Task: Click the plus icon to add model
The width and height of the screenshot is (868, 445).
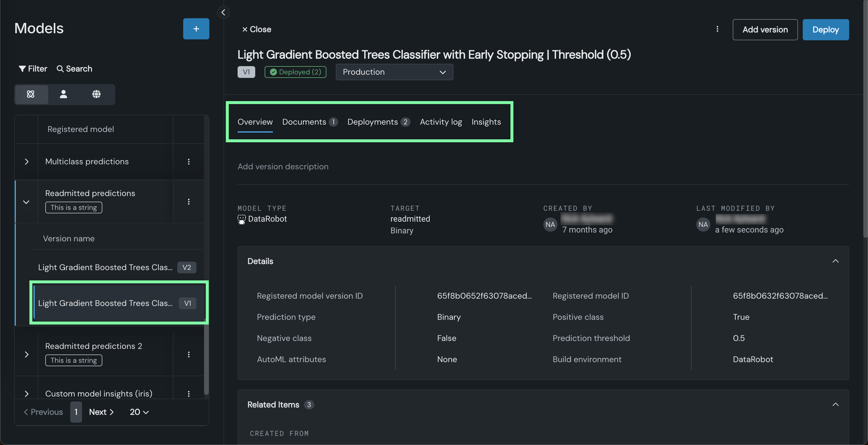Action: coord(196,29)
